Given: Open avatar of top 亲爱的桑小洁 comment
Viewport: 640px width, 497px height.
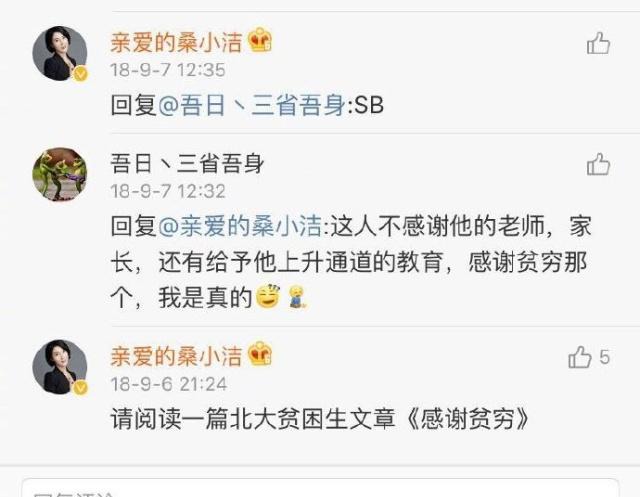Looking at the screenshot, I should 60,53.
